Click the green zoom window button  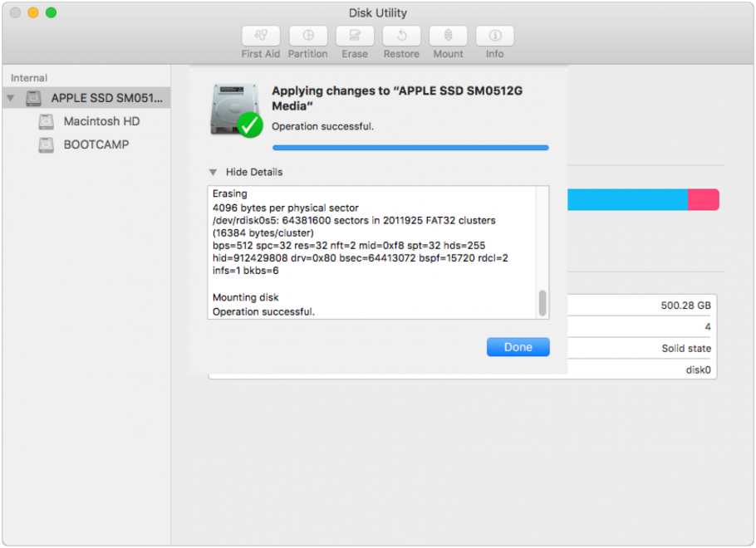[52, 12]
